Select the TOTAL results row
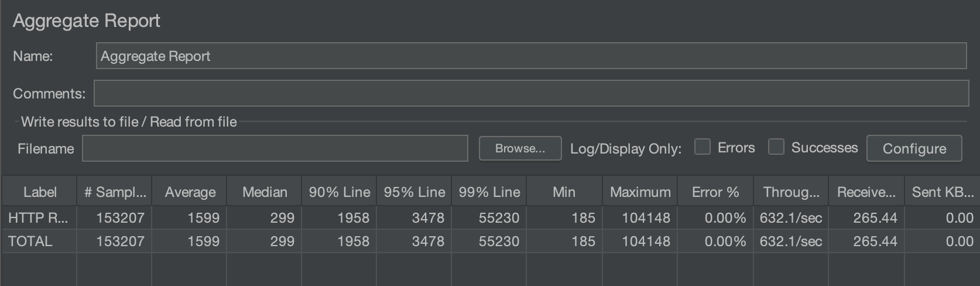 tap(491, 241)
